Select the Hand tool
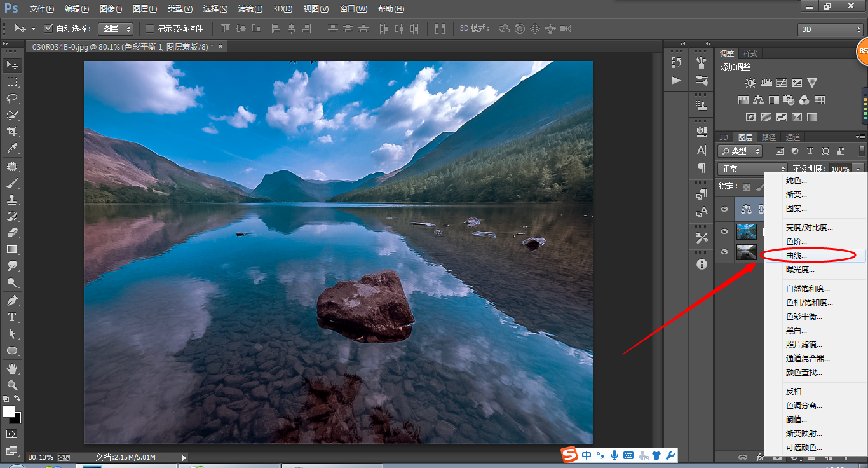This screenshot has height=468, width=868. click(x=12, y=368)
